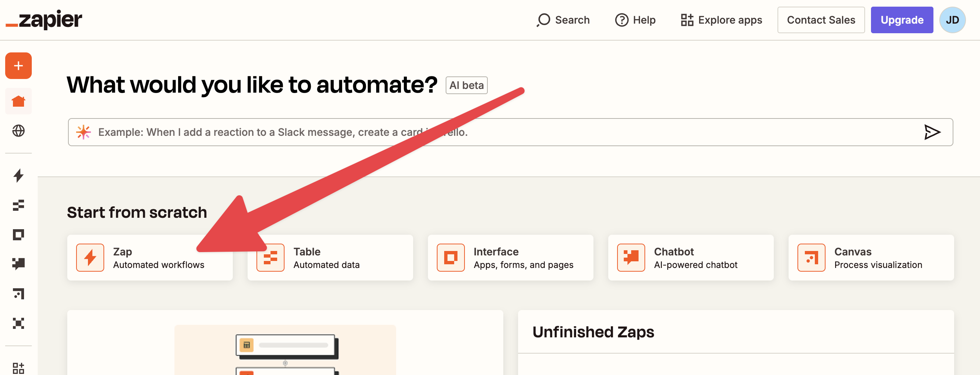Screen dimensions: 980x375
Task: Click the Explore apps grid icon
Action: (x=687, y=20)
